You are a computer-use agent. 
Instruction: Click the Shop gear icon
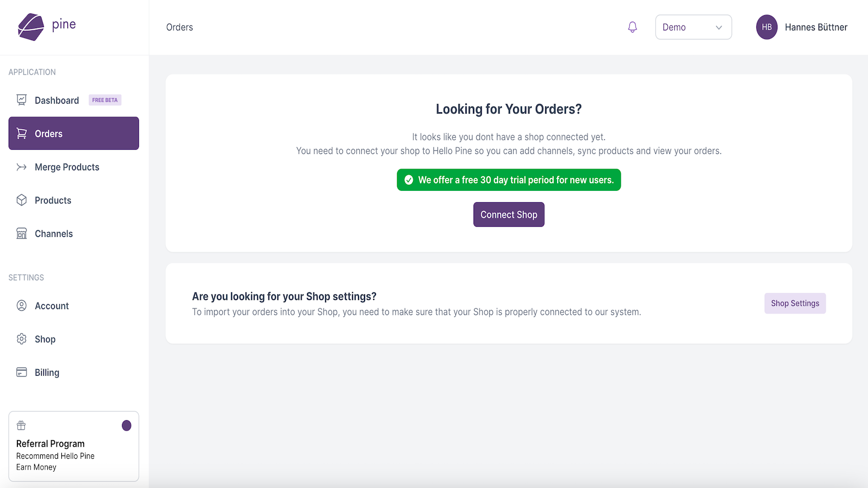tap(22, 339)
